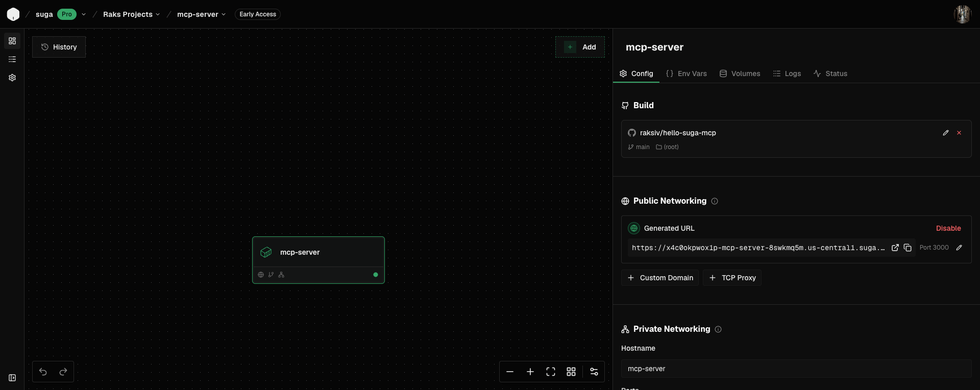Switch to the Env Vars tab
Viewport: 980px width, 390px height.
pos(687,74)
